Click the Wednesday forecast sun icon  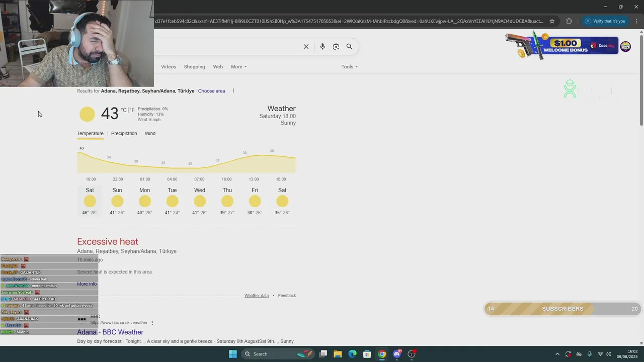coord(200,201)
